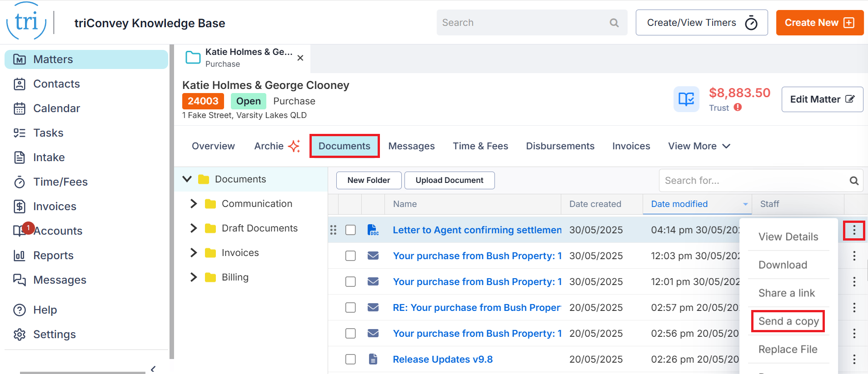Check the Letter to Agent checkbox
Viewport: 868px width, 374px height.
[350, 230]
